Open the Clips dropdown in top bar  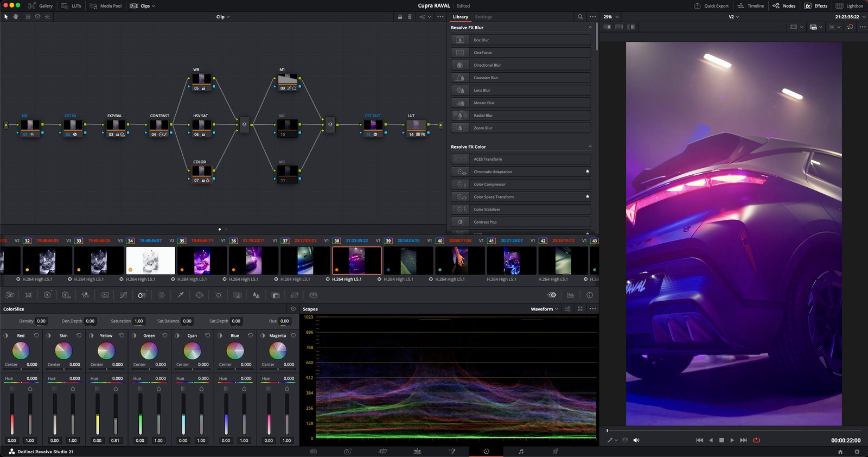tap(143, 6)
